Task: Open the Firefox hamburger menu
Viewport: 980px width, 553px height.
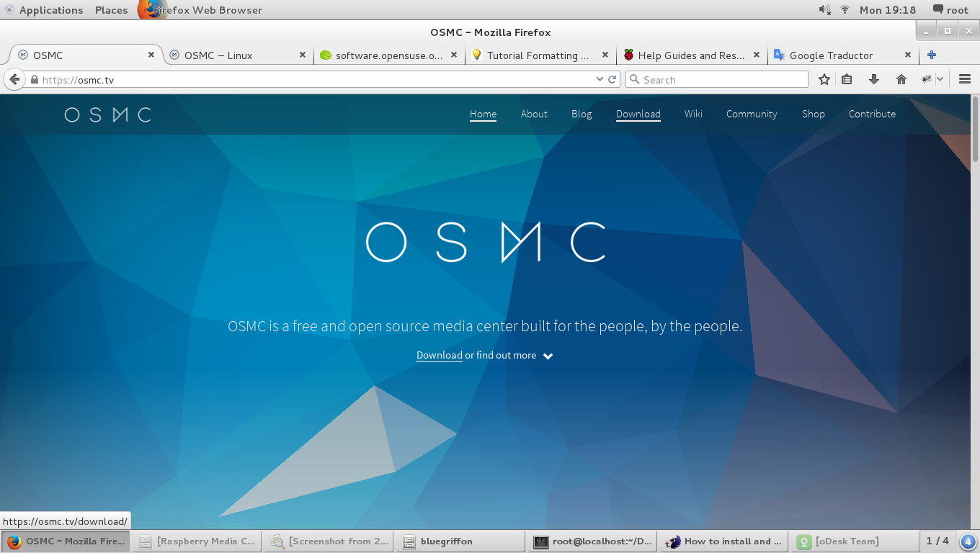Action: (966, 80)
